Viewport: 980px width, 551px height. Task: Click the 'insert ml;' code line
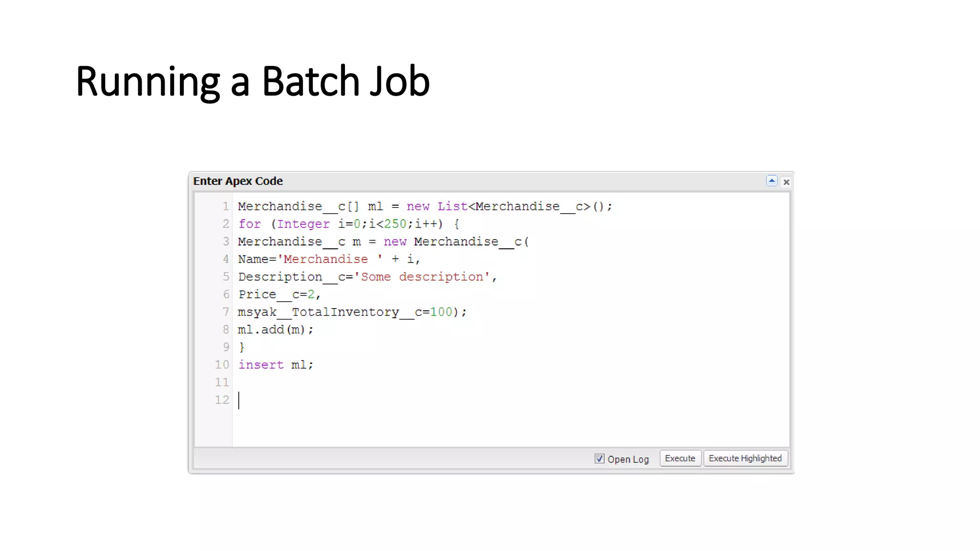[276, 365]
